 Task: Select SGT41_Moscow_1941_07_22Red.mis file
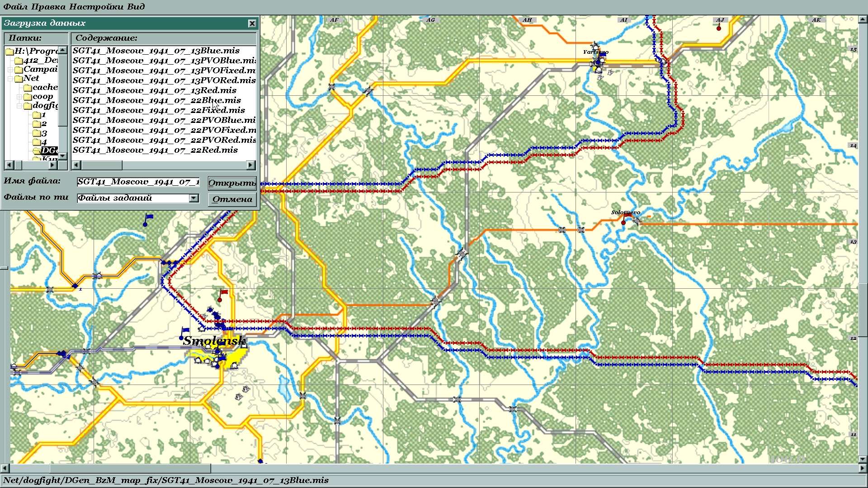(x=155, y=150)
